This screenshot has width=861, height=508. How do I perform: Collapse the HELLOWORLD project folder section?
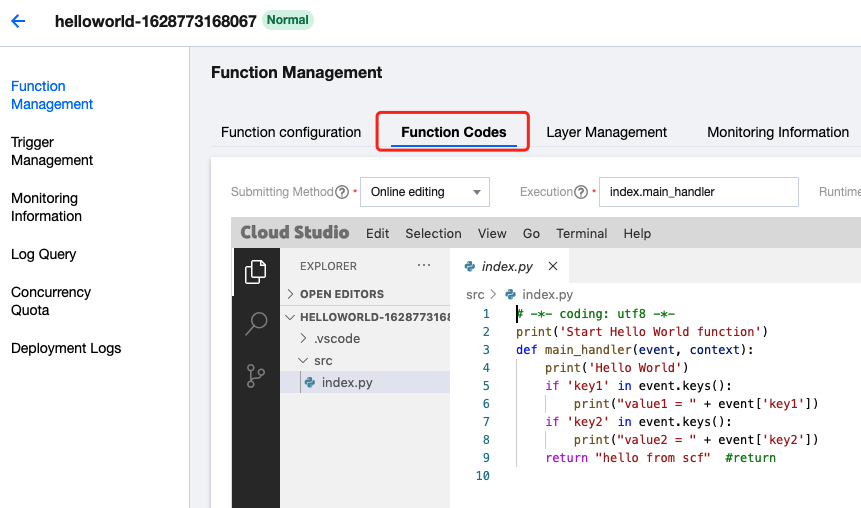point(367,317)
